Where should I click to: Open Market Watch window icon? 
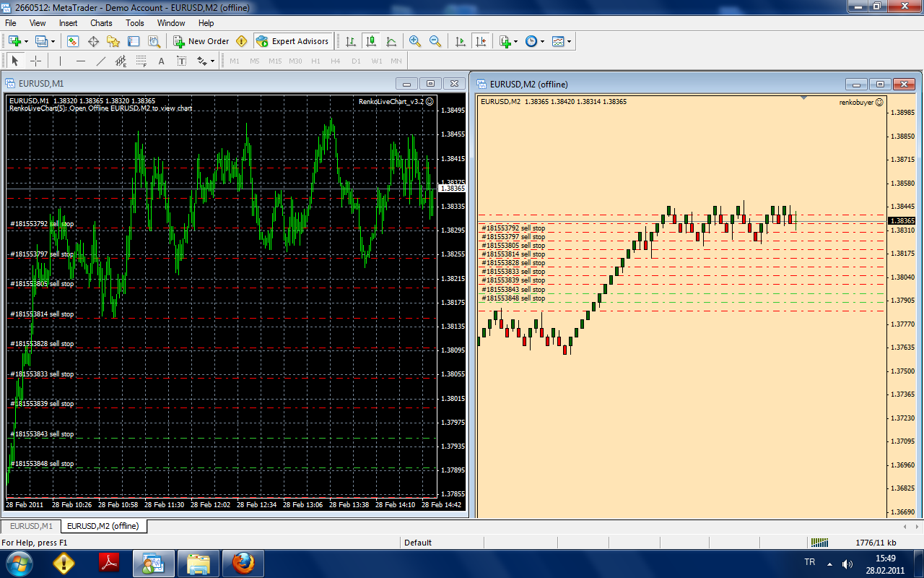(x=73, y=41)
